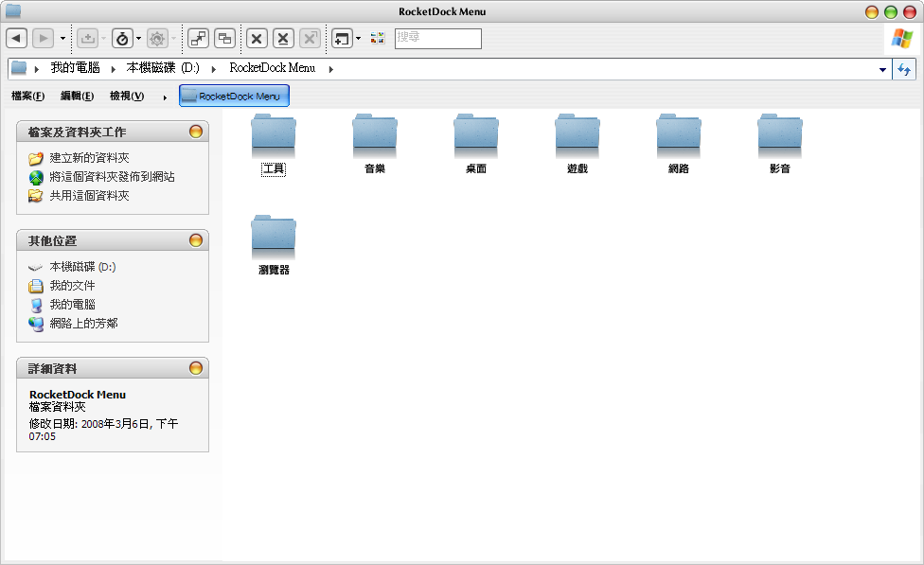Open the address bar history dropdown

click(x=882, y=69)
